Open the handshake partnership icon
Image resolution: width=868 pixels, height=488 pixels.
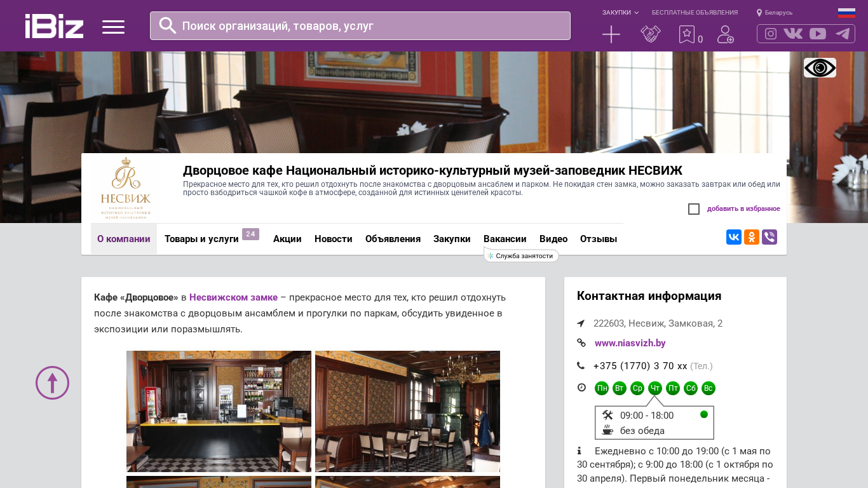pos(650,34)
